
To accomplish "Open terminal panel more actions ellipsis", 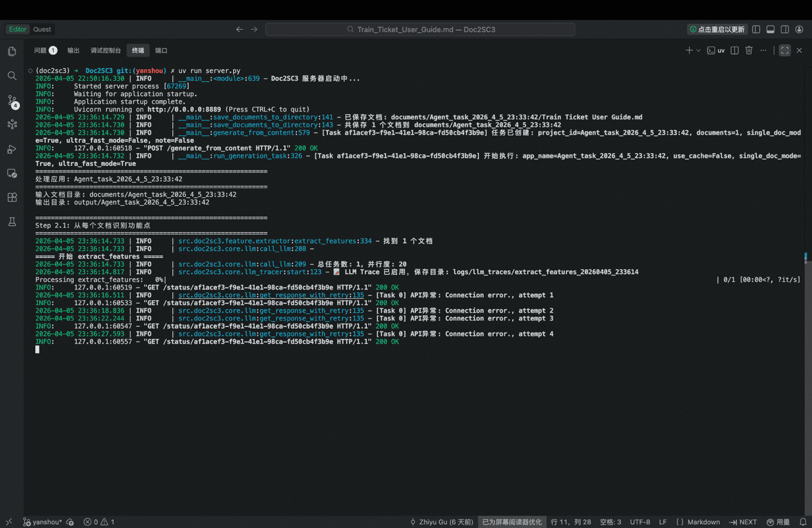I will (x=763, y=51).
